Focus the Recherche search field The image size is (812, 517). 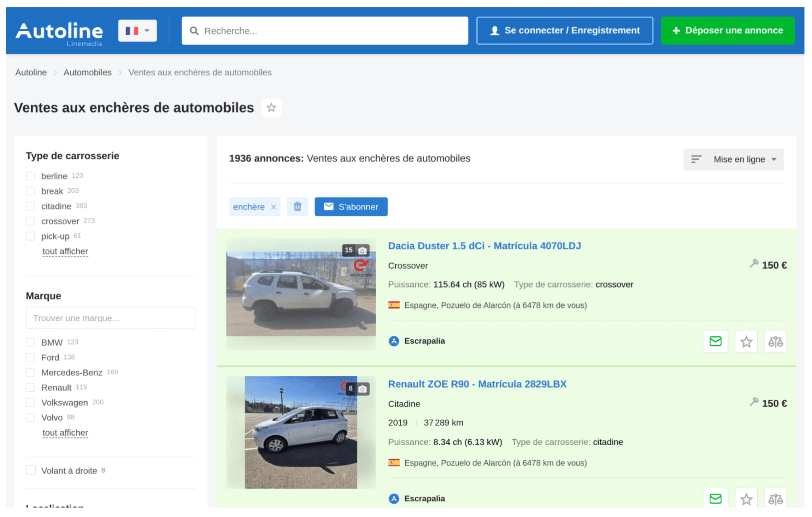(325, 31)
